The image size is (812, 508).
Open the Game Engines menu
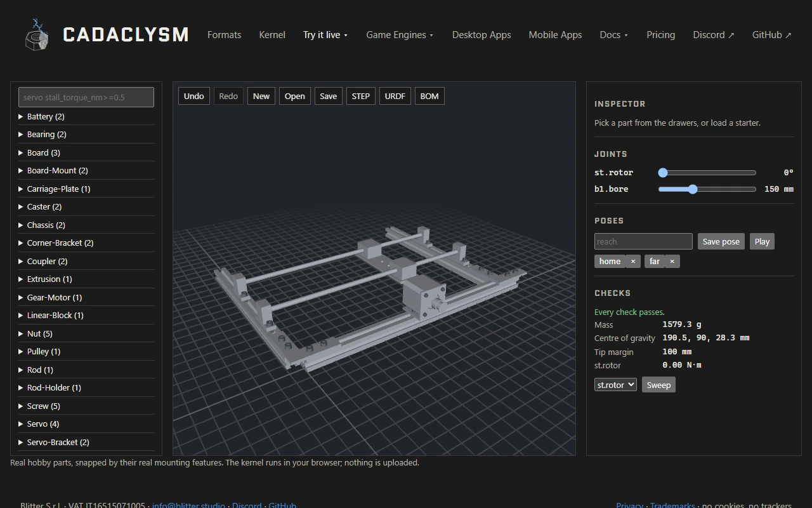[x=400, y=35]
